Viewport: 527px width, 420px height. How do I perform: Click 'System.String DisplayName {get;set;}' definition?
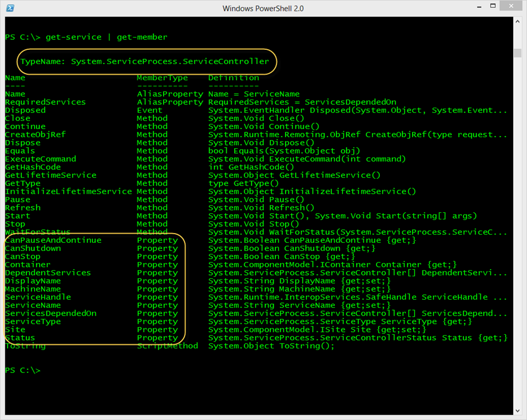pos(299,281)
